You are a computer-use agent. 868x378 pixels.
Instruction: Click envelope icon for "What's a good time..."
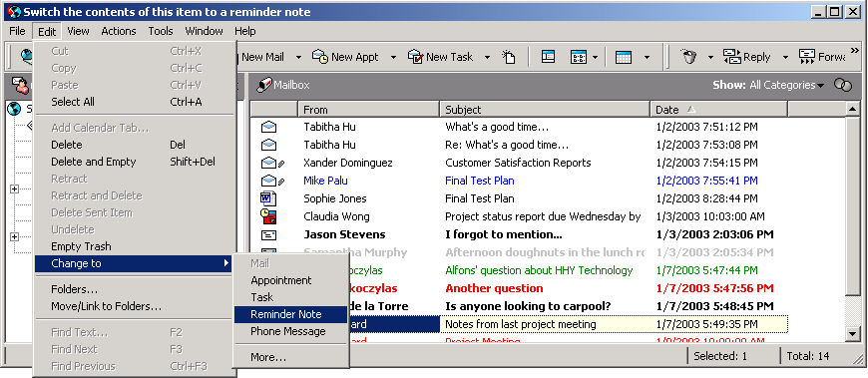[x=268, y=128]
